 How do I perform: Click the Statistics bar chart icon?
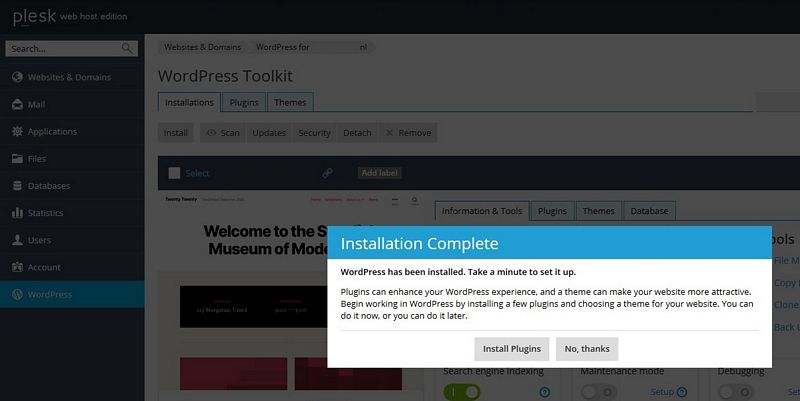17,213
